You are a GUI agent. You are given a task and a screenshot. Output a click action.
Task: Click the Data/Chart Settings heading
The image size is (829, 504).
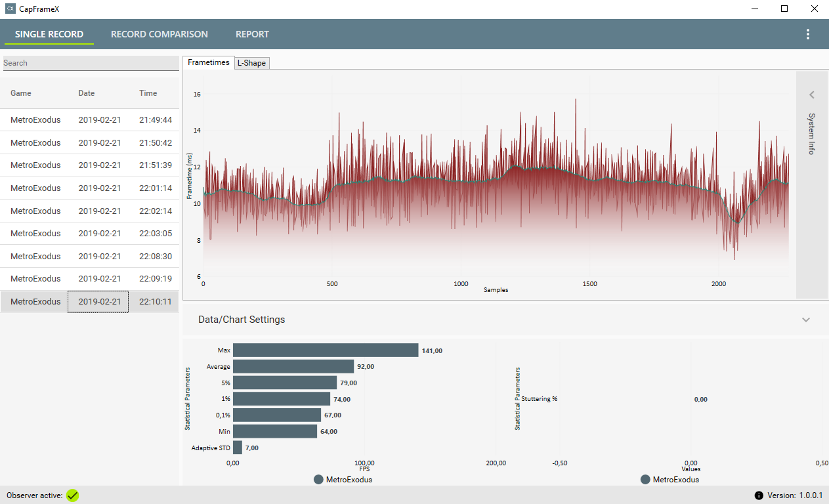click(242, 320)
